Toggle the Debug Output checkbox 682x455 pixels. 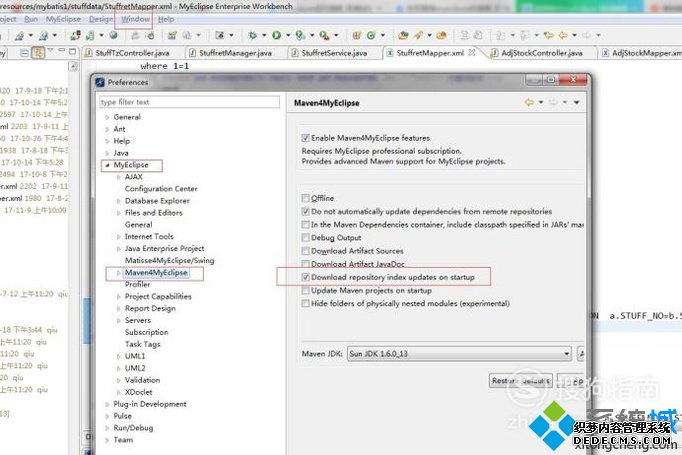coord(306,238)
